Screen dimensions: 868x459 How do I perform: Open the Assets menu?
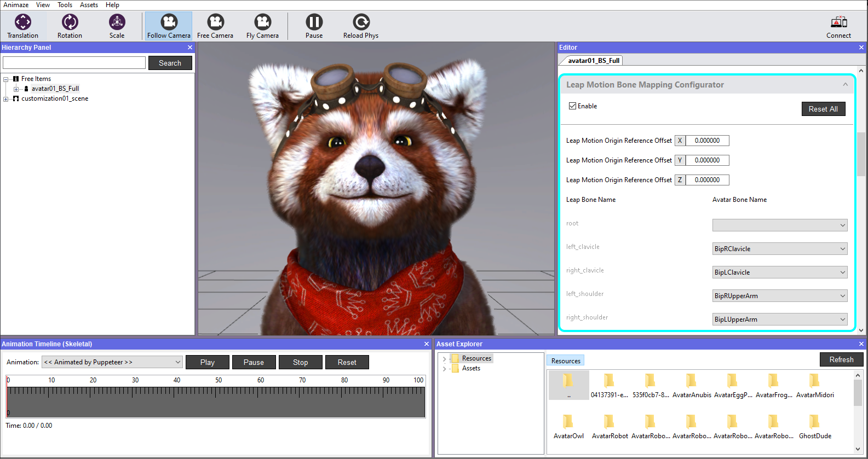click(x=89, y=5)
